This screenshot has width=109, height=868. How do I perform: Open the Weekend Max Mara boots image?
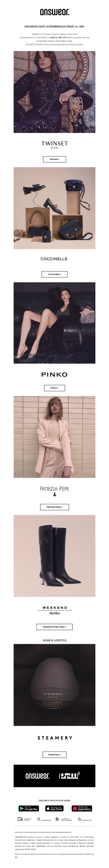coord(55,556)
